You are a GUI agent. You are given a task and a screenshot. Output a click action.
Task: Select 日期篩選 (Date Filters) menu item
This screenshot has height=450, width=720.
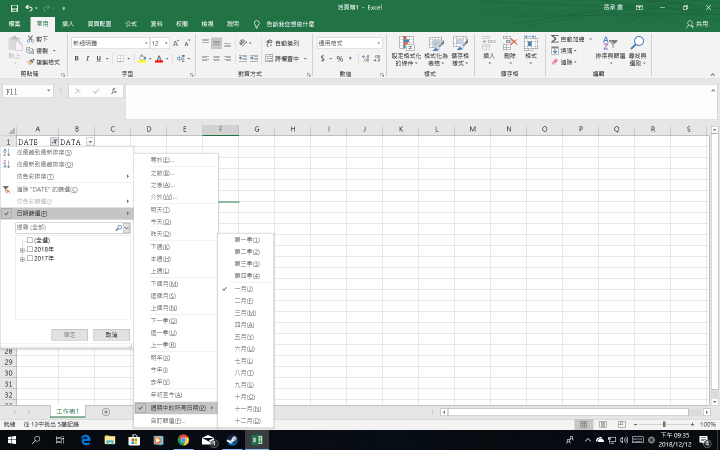pos(67,213)
